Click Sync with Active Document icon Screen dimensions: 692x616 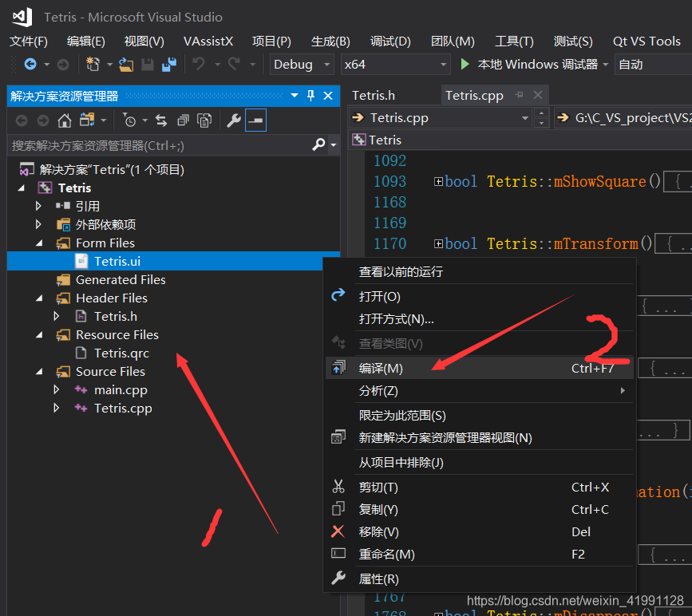click(161, 120)
